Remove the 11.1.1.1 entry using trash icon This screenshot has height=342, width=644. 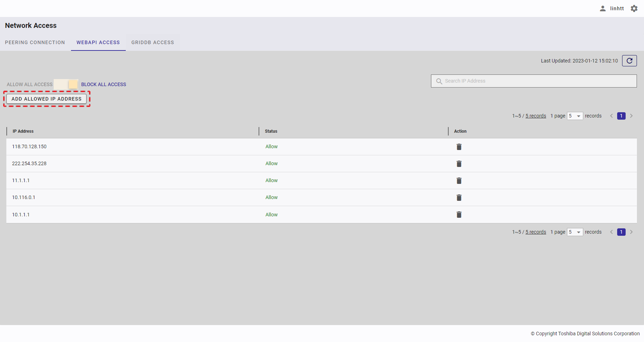click(x=459, y=181)
